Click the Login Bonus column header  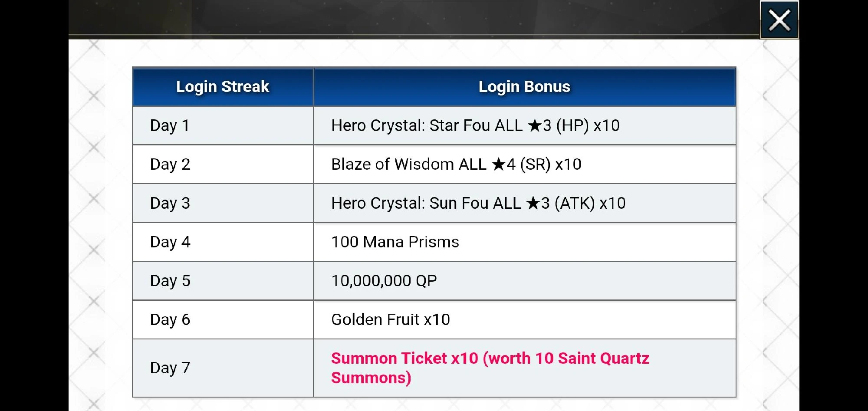point(524,87)
